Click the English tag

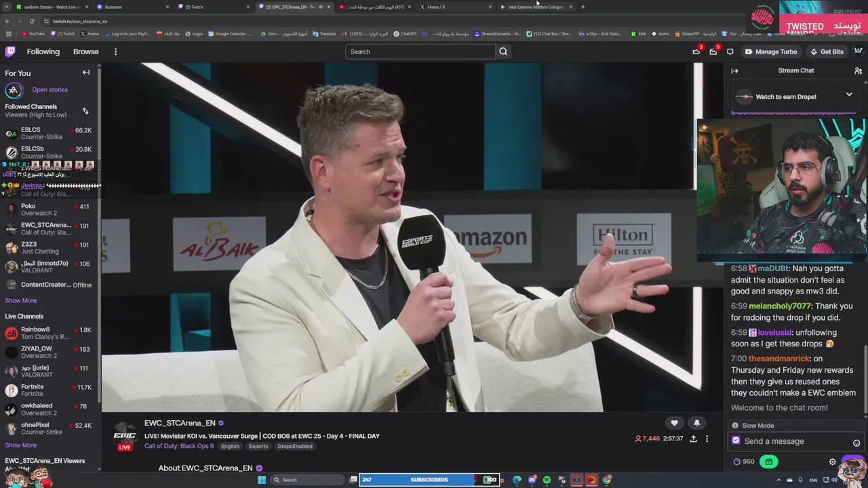point(230,446)
